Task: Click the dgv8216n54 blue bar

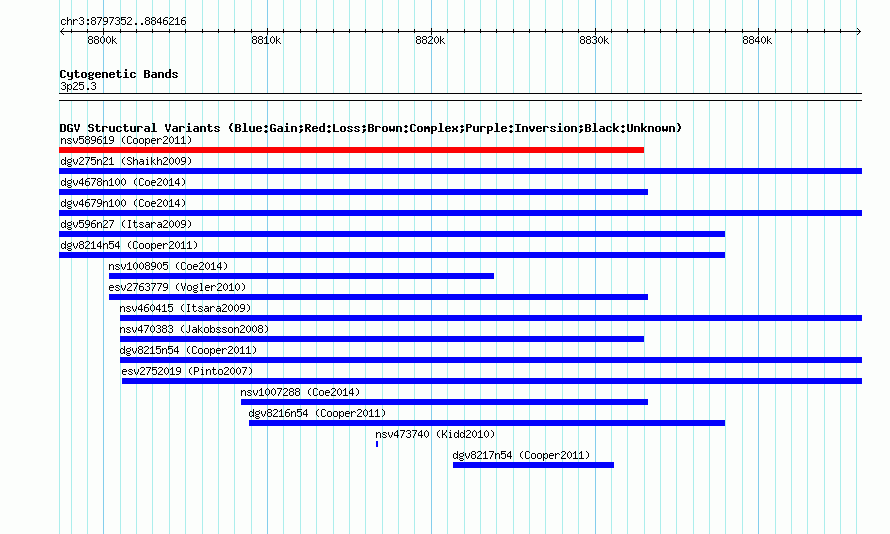Action: pyautogui.click(x=487, y=423)
